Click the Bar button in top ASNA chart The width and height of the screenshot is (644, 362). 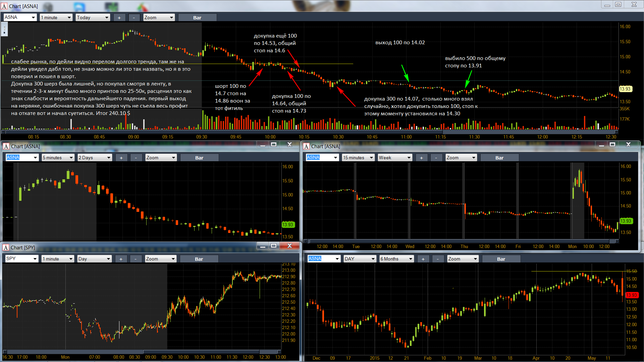pyautogui.click(x=197, y=17)
